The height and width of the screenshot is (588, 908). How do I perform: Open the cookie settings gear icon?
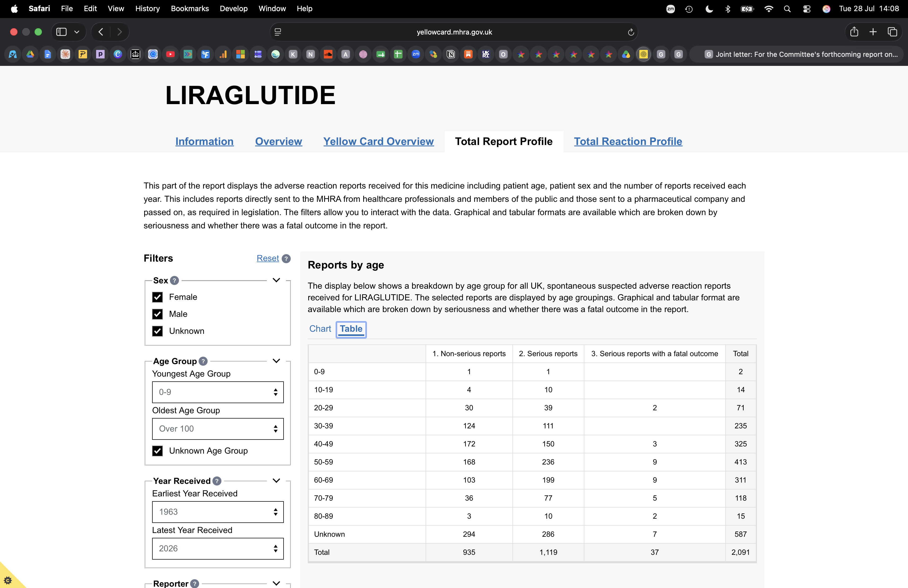[8, 580]
